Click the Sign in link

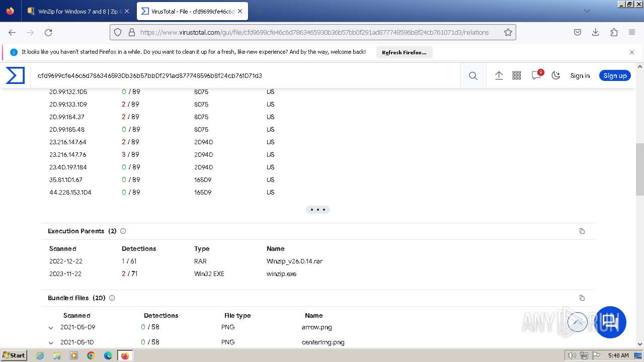pos(580,75)
